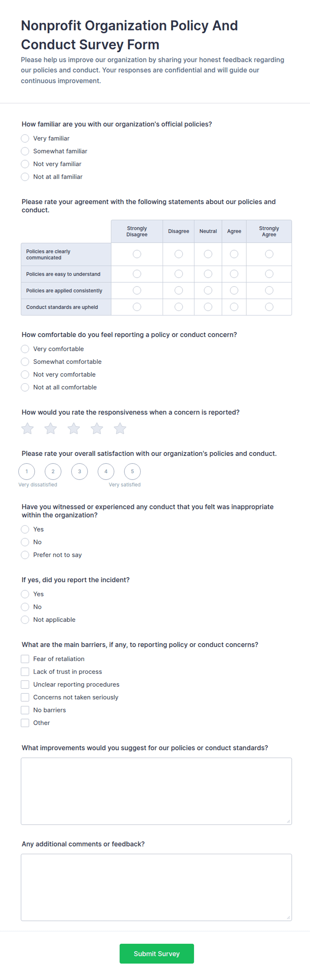Choose Disagree for conduct standards upheld
This screenshot has height=980, width=310.
(179, 307)
